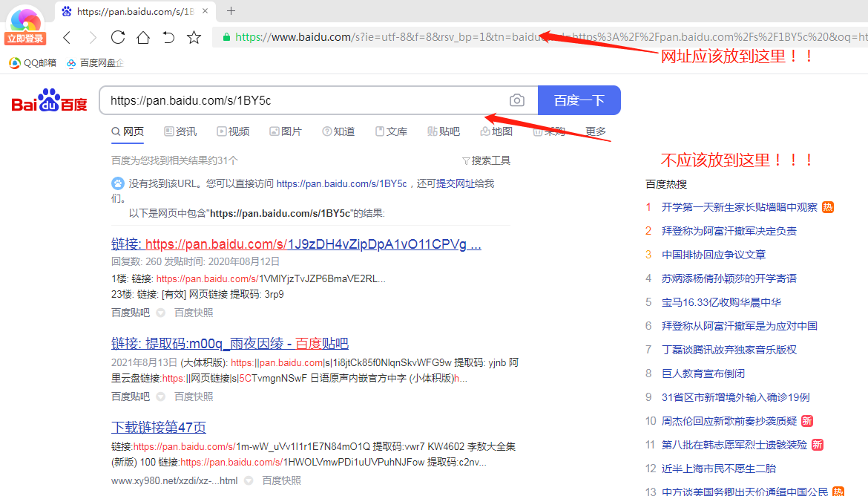Open hot search 近半上海市民不愿生二胎
Image resolution: width=868 pixels, height=496 pixels.
click(x=718, y=469)
